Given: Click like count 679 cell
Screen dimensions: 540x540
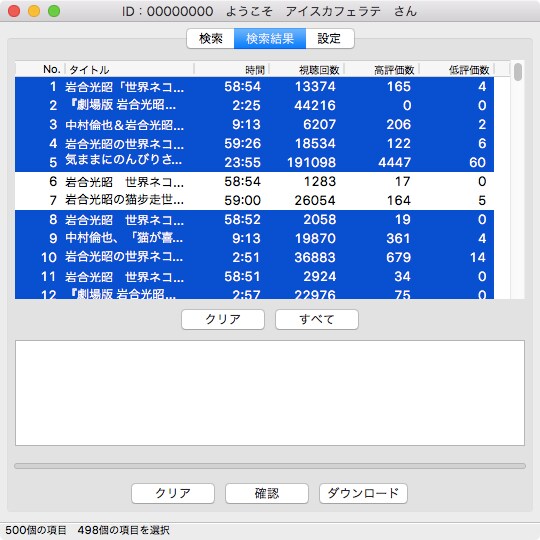Looking at the screenshot, I should 398,257.
